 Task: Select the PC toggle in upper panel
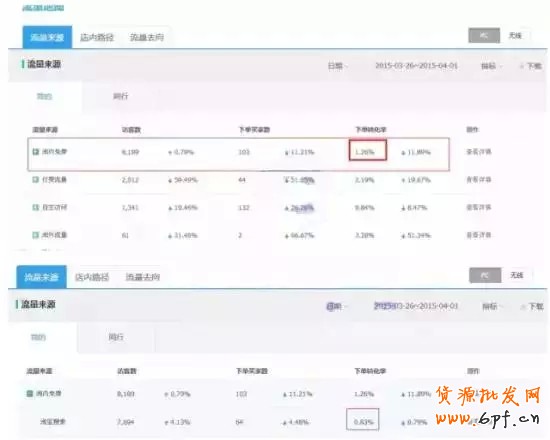[484, 35]
